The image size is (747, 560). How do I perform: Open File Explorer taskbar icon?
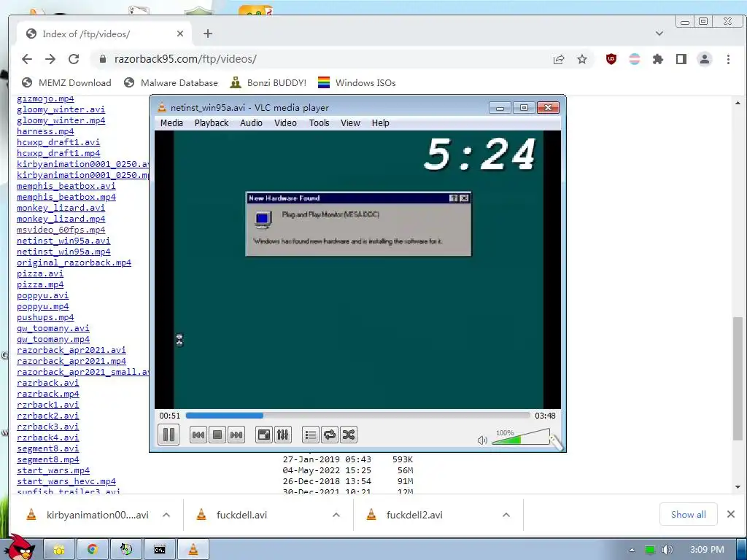59,550
